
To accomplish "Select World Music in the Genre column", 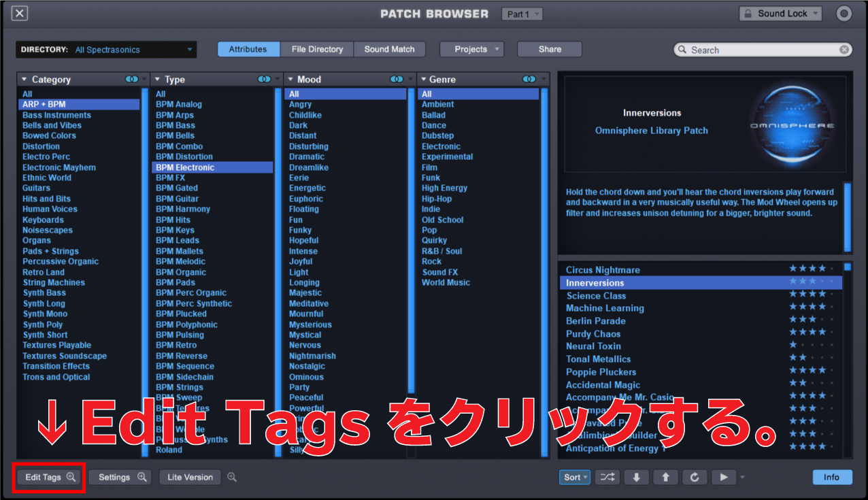I will click(x=446, y=282).
